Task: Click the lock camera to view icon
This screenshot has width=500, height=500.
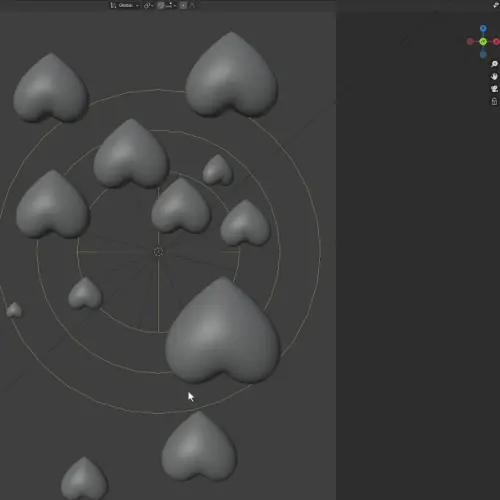Action: (494, 101)
